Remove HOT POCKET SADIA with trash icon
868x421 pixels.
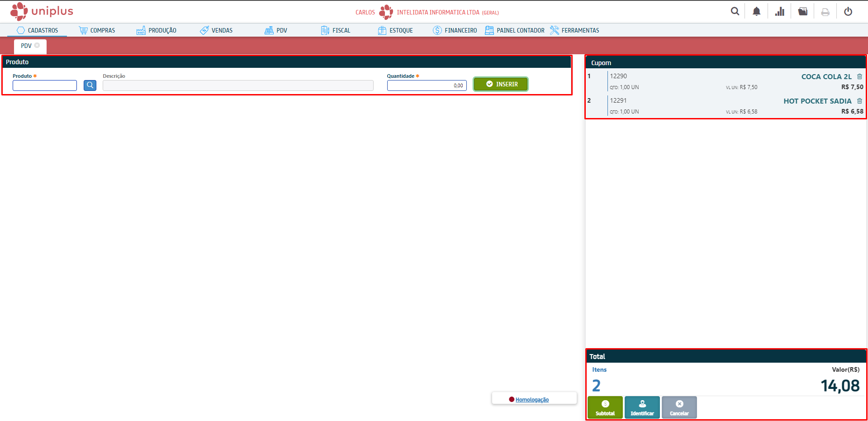pyautogui.click(x=859, y=101)
